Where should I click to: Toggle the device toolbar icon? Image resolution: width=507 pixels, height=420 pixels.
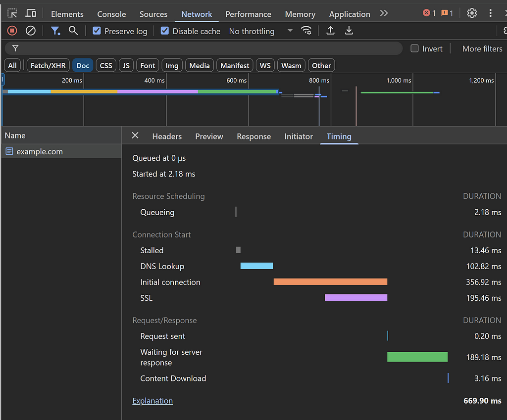pos(31,13)
